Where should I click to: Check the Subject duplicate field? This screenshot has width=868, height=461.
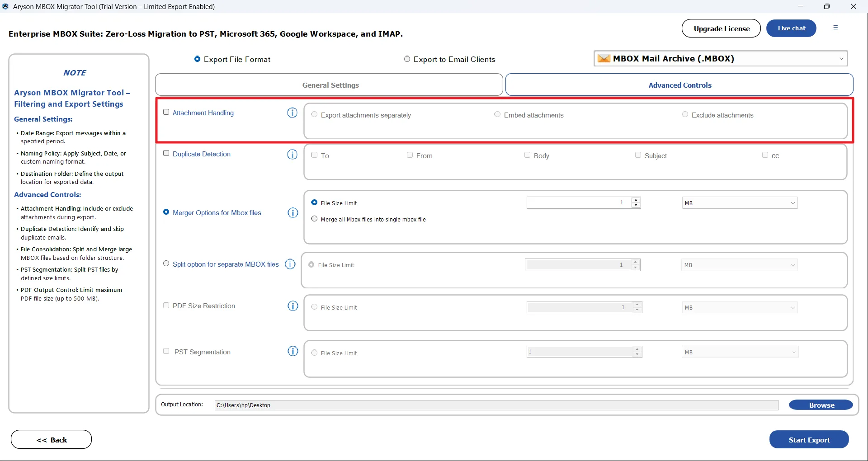638,155
